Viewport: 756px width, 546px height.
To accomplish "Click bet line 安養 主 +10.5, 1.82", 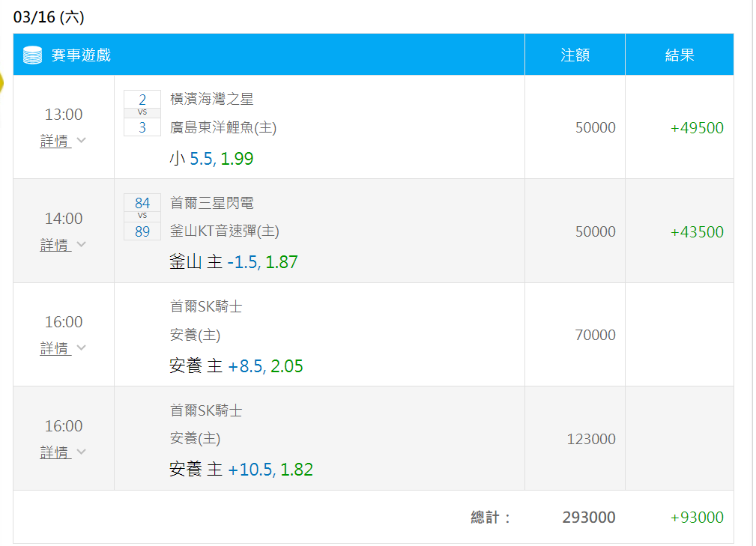I will 241,470.
